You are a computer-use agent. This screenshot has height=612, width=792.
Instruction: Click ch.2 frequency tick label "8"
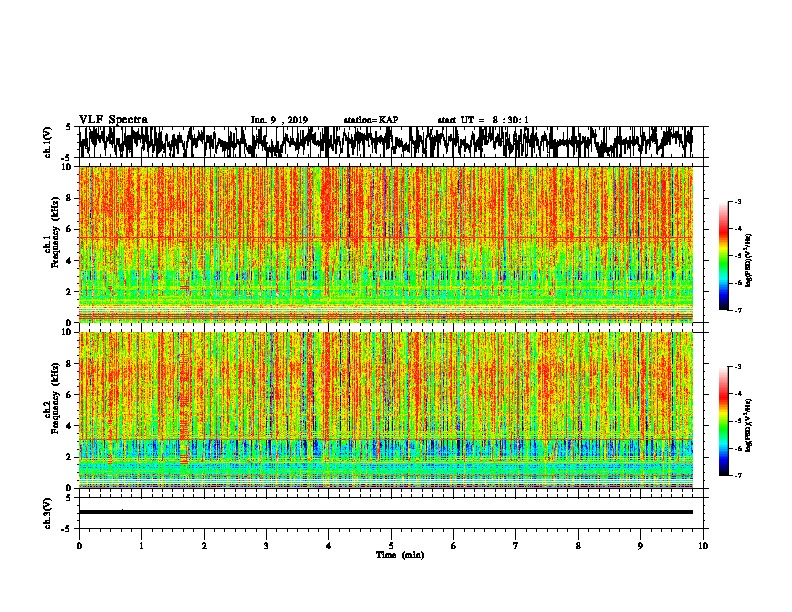pyautogui.click(x=70, y=364)
